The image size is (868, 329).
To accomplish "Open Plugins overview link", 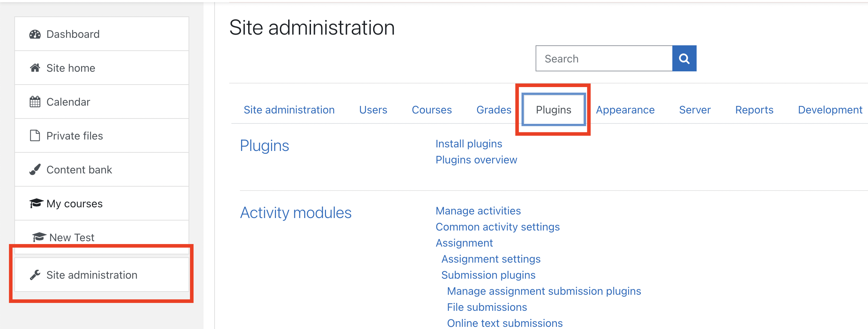I will click(x=476, y=160).
